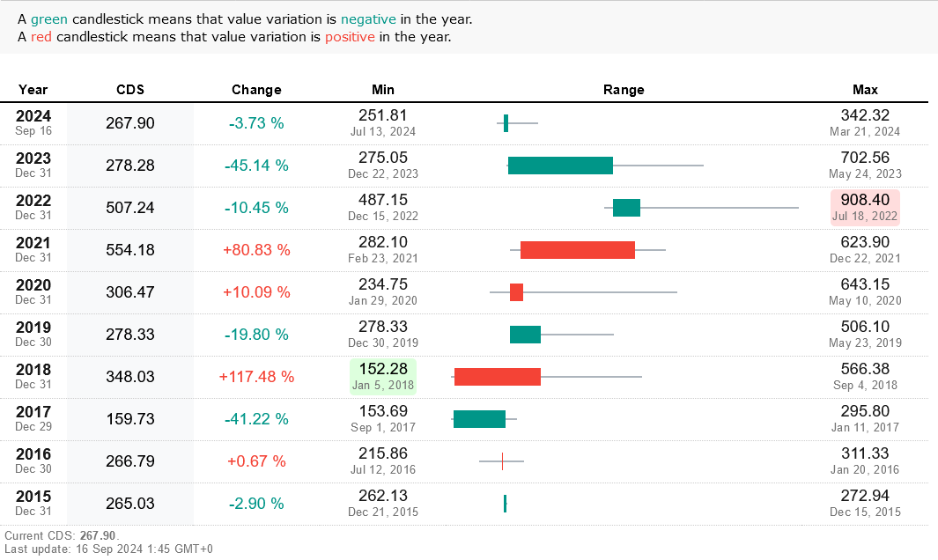Click the +0.67 % change value
This screenshot has width=938, height=560.
(256, 461)
